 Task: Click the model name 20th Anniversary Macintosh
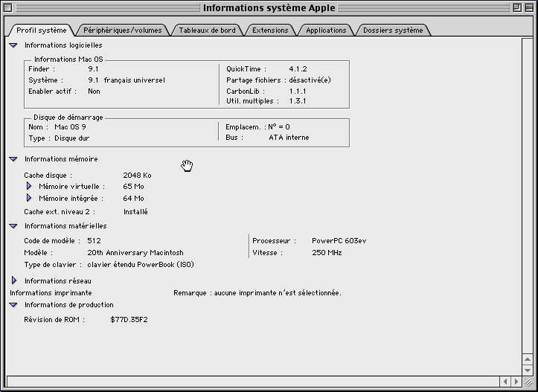point(135,253)
